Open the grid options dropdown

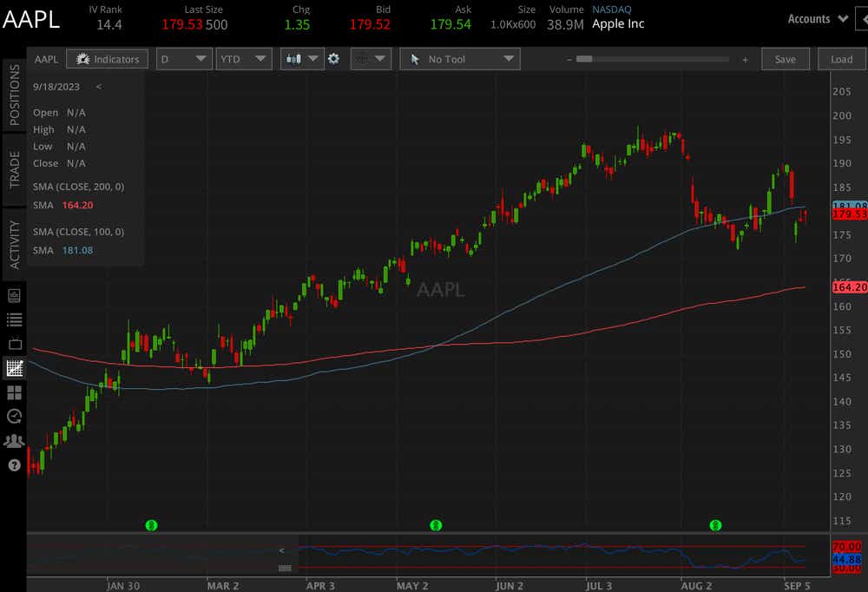(371, 59)
